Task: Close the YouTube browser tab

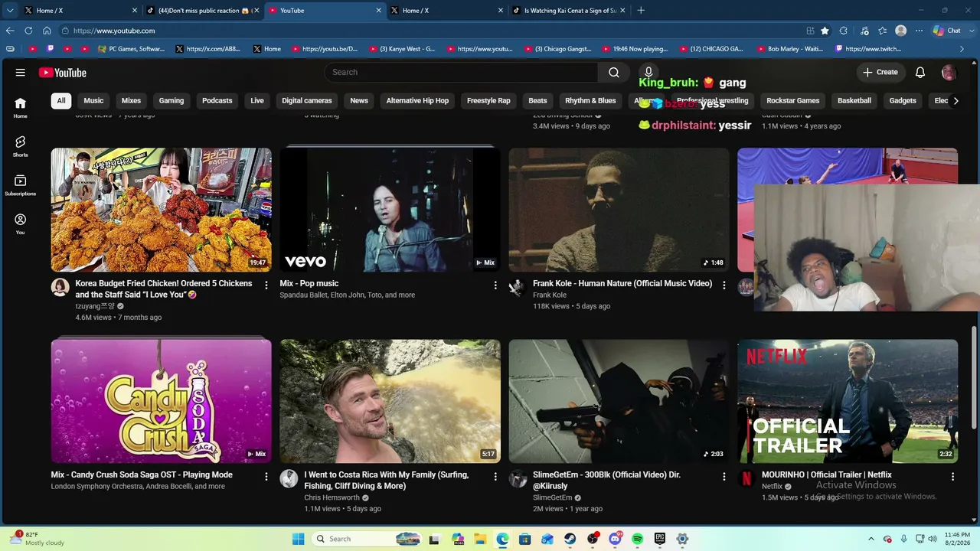Action: click(x=378, y=11)
